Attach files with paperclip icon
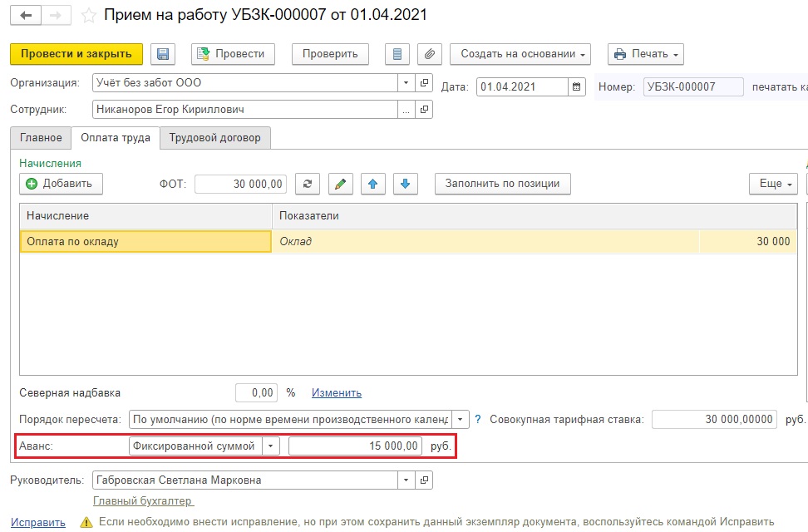The width and height of the screenshot is (808, 532). point(430,54)
